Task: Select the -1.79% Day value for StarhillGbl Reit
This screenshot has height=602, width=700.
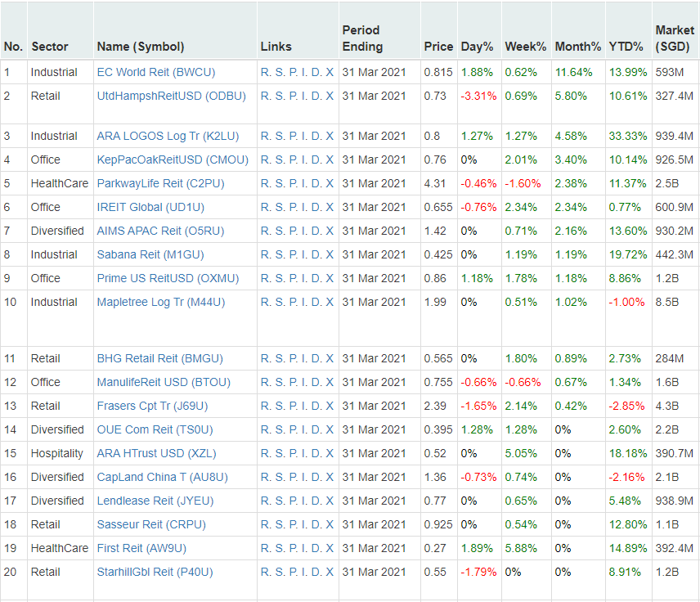Action: coord(478,572)
